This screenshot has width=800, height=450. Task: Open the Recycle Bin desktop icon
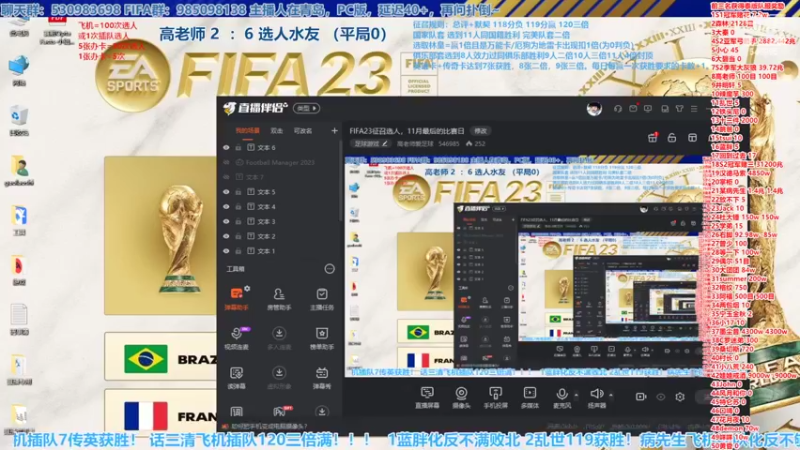[x=18, y=121]
